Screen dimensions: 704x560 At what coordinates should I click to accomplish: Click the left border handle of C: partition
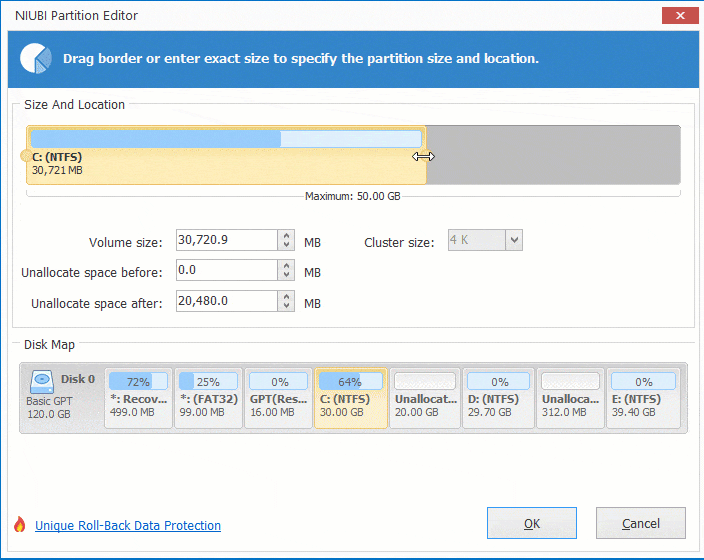tap(26, 156)
